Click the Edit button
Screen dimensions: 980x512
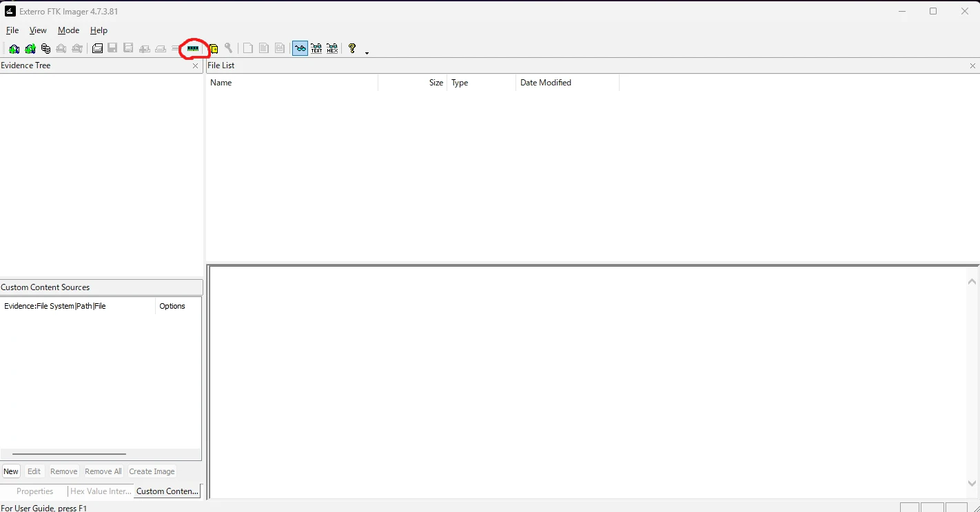click(34, 471)
